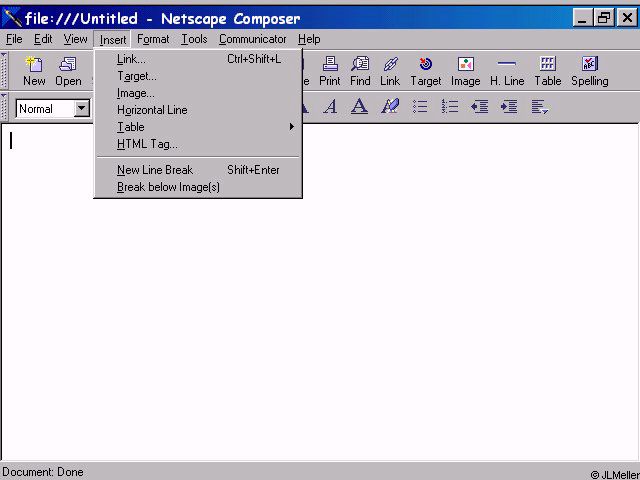The image size is (640, 480).
Task: Click the New page toolbar icon
Action: 34,71
